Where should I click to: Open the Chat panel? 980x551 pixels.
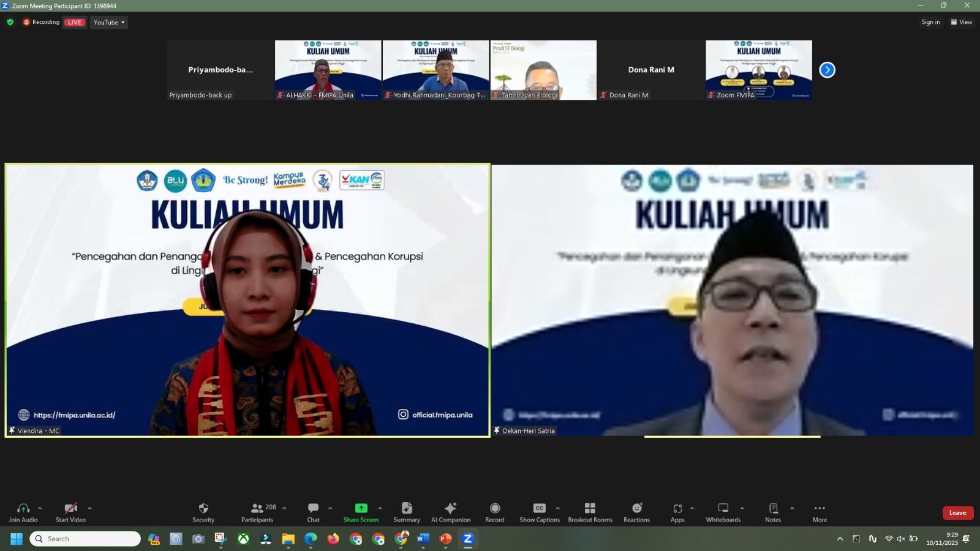313,512
